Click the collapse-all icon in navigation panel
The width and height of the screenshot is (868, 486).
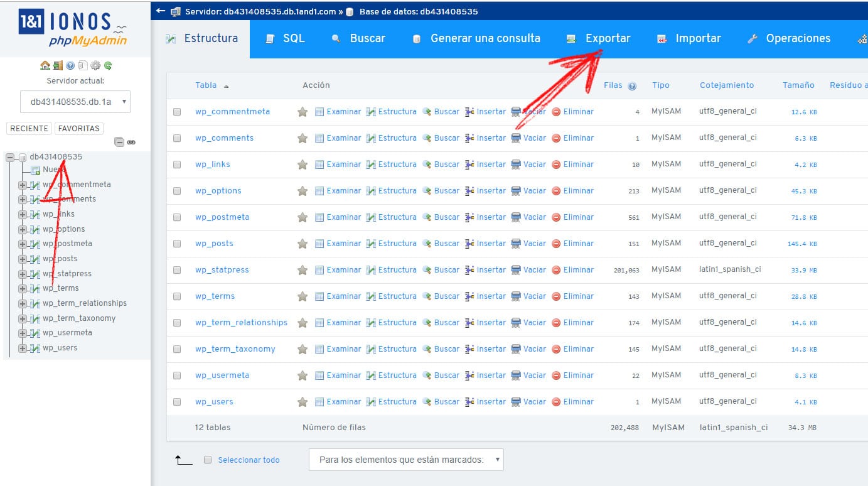point(119,143)
